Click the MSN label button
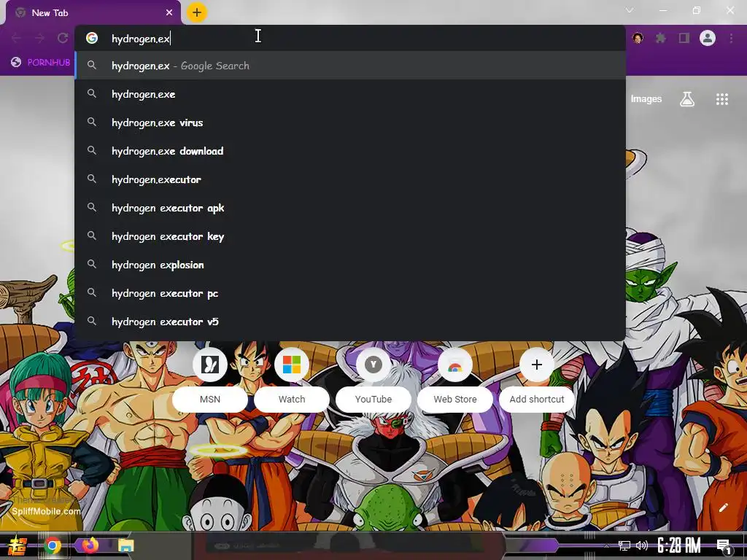The width and height of the screenshot is (747, 560). tap(210, 399)
